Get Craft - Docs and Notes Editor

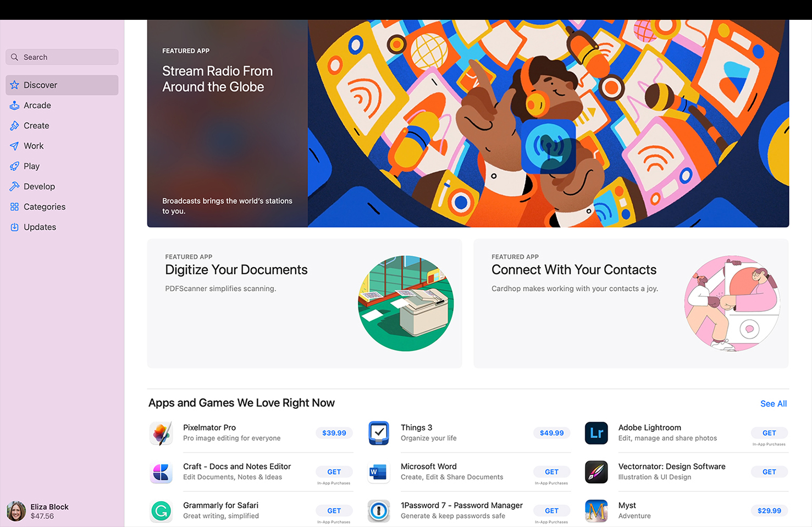[x=334, y=472]
